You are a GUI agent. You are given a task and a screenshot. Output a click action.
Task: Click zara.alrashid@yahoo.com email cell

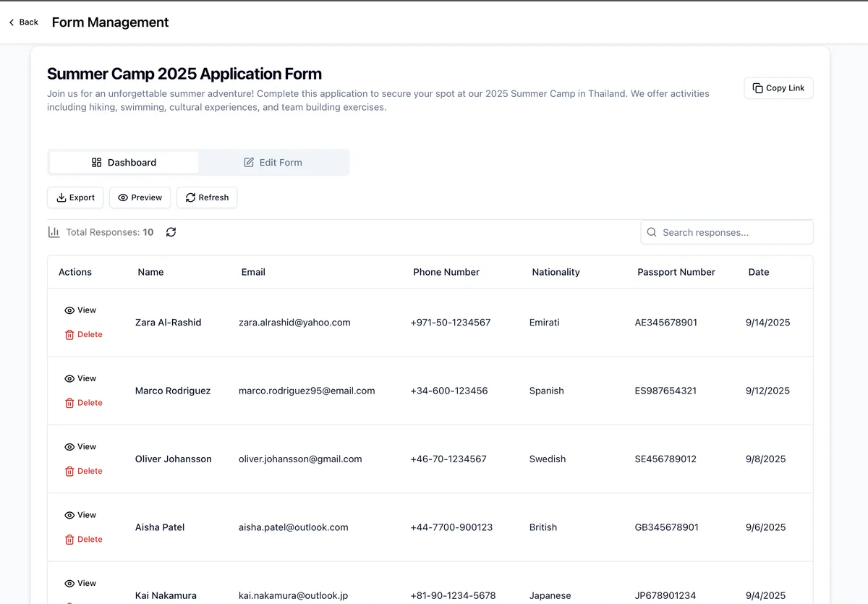[x=294, y=323]
